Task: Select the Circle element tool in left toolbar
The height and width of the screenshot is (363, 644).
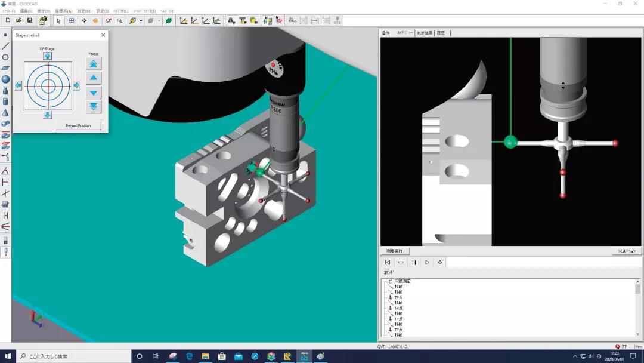Action: point(5,57)
